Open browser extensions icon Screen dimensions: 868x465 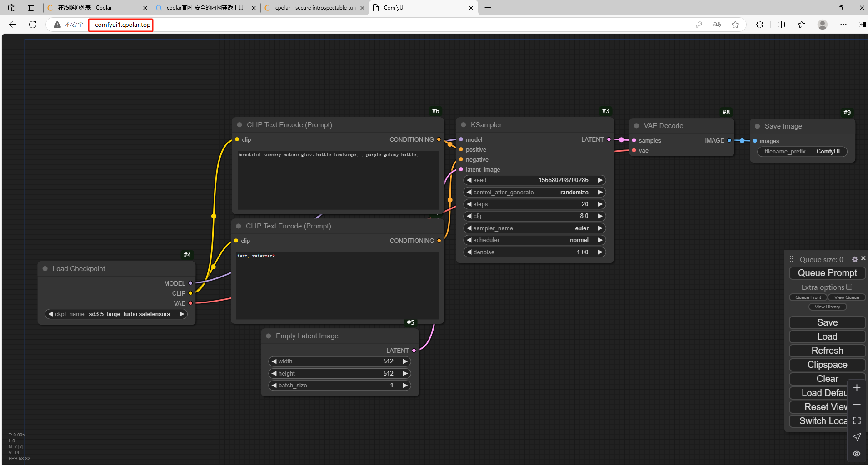(x=759, y=25)
